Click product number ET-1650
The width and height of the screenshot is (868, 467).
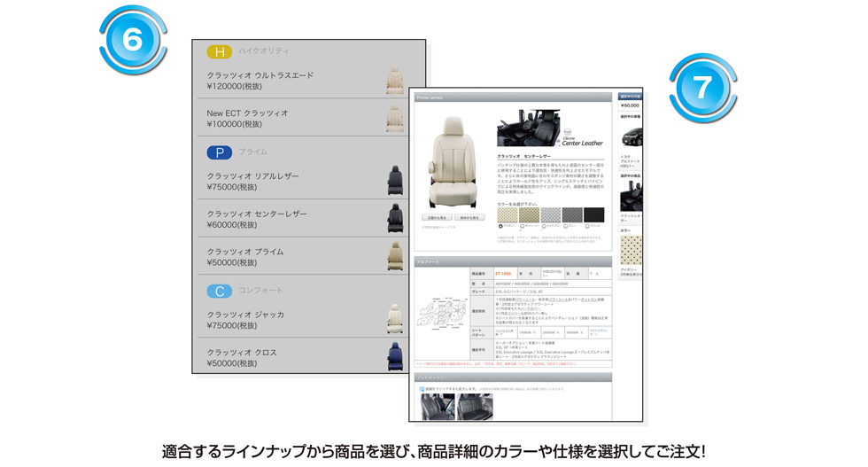503,274
